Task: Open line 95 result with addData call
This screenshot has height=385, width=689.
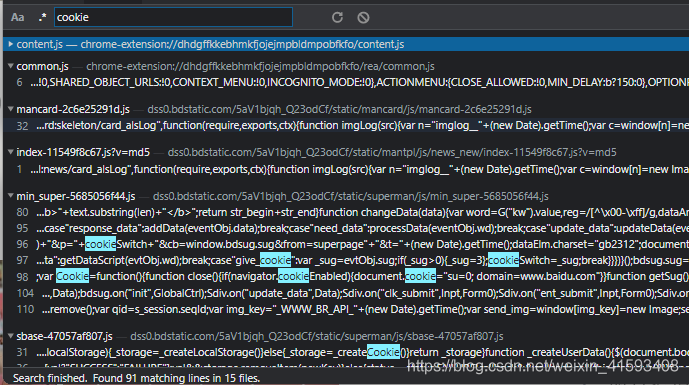Action: click(x=346, y=229)
